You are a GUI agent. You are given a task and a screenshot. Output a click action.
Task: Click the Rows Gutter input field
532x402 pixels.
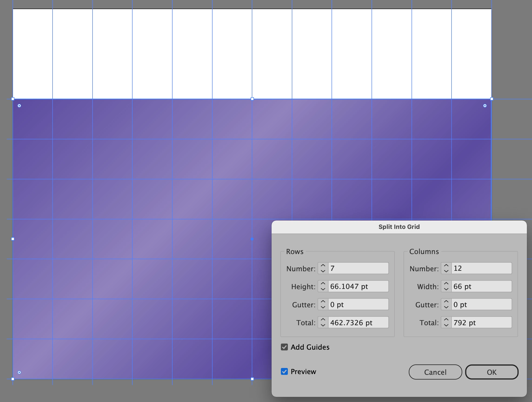(358, 305)
